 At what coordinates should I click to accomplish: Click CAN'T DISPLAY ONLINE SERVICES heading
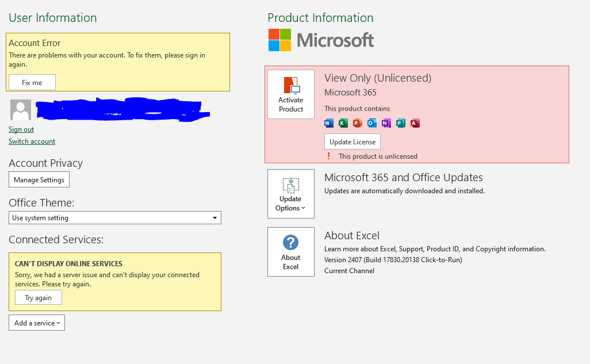point(68,263)
